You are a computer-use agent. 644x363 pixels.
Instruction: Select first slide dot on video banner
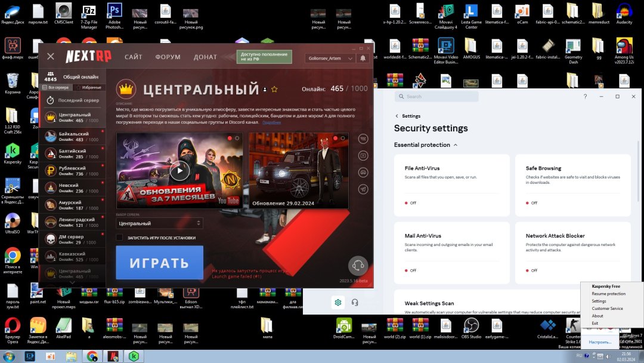click(x=230, y=139)
